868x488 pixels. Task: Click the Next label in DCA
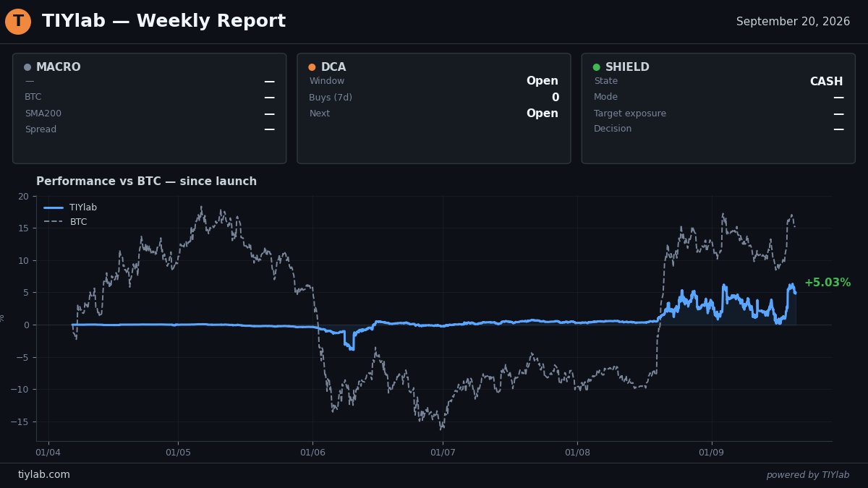(320, 114)
